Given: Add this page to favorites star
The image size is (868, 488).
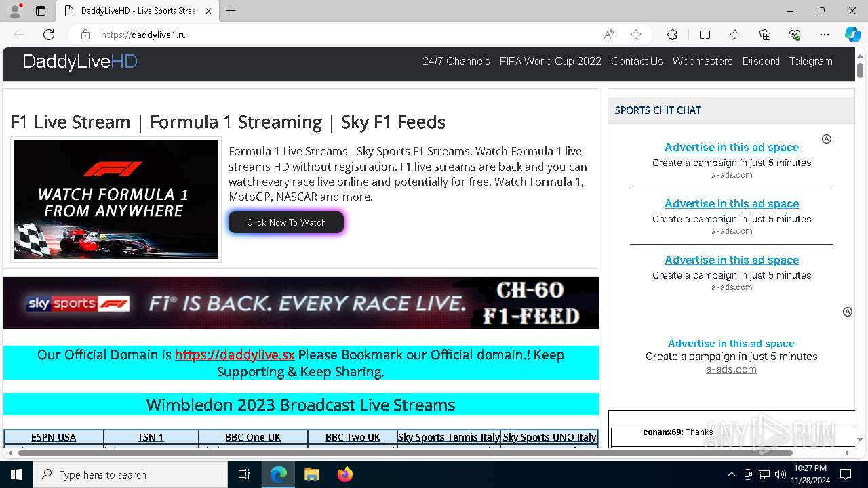Looking at the screenshot, I should point(635,35).
